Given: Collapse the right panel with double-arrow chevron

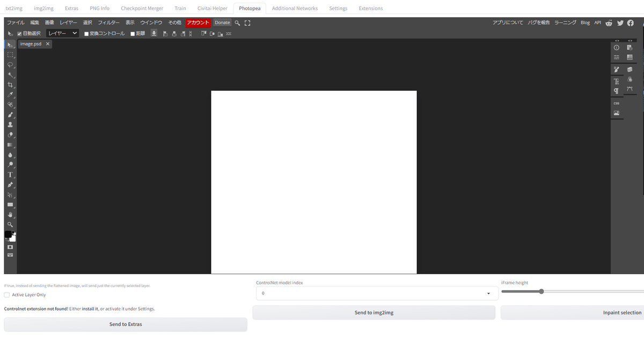Looking at the screenshot, I should coord(617,40).
